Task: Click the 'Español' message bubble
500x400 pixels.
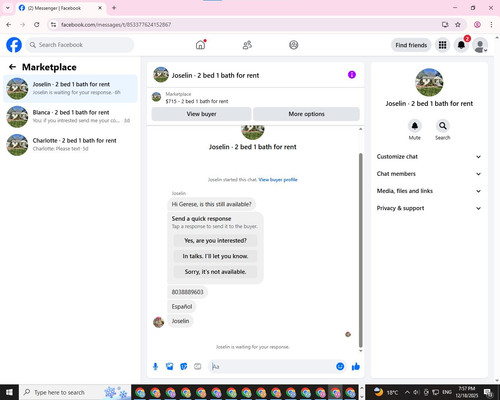Action: click(x=182, y=306)
